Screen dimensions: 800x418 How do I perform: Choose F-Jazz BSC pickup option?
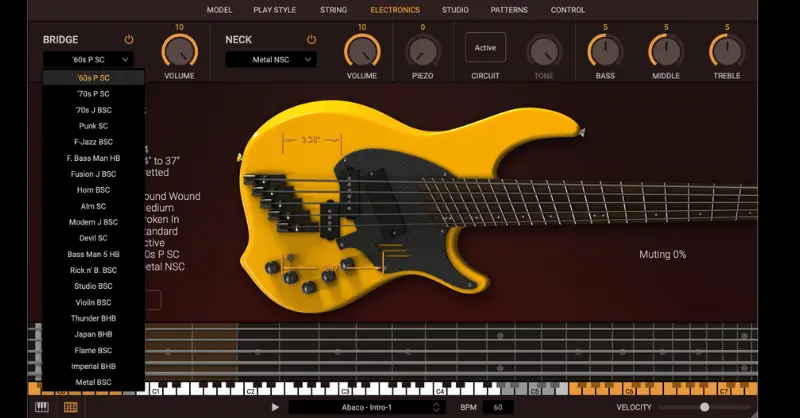click(93, 142)
